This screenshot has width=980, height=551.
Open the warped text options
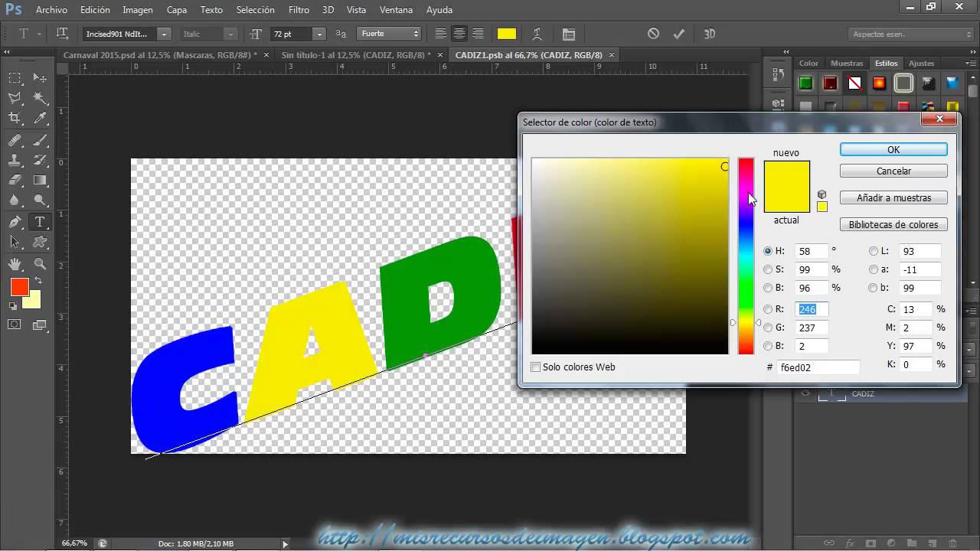(537, 34)
